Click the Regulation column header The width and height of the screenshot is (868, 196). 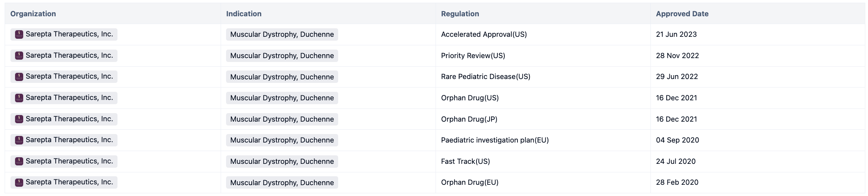tap(460, 14)
